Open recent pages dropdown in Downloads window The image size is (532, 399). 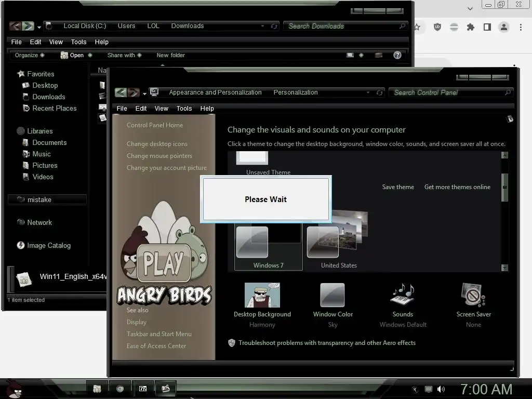coord(39,27)
